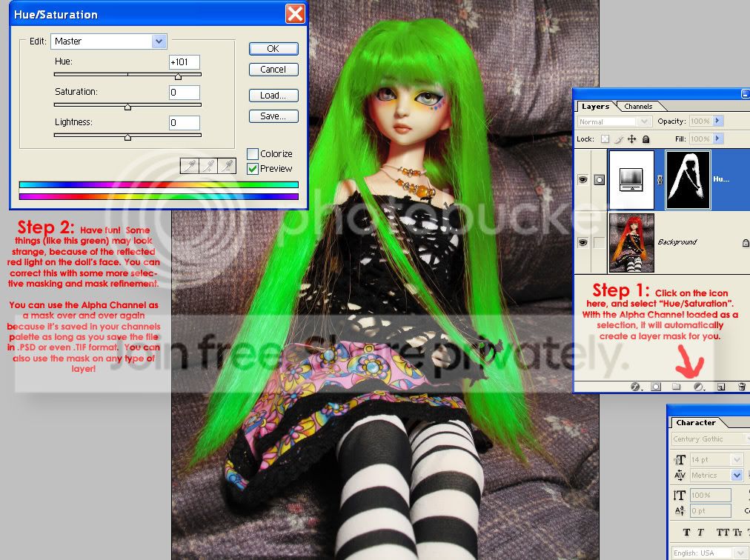Open the Opacity slider arrow
750x560 pixels.
[x=717, y=121]
